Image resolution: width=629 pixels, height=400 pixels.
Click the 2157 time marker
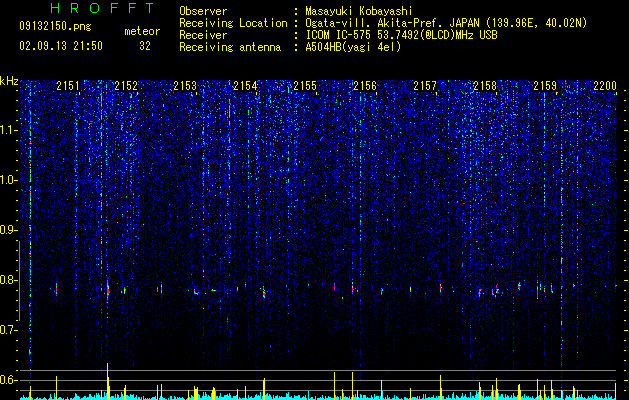(x=425, y=86)
